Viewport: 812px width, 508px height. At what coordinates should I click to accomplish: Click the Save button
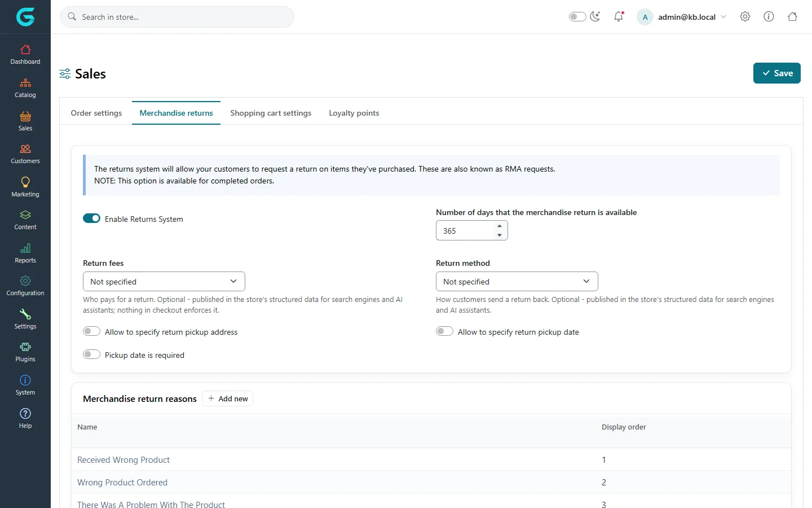pyautogui.click(x=777, y=73)
